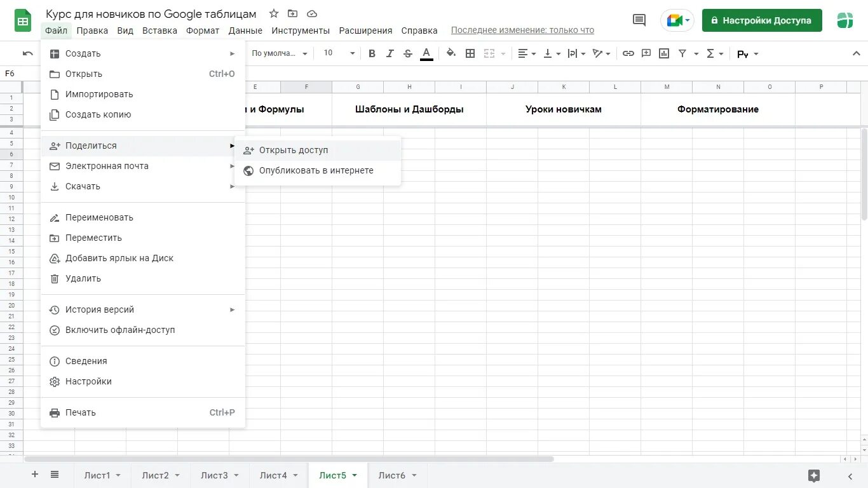
Task: Select Включить офлайн-доступ
Action: coord(143,330)
